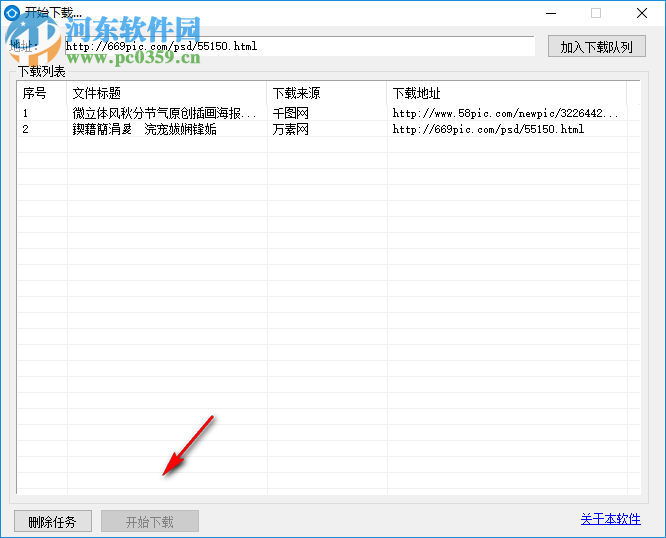
Task: Click the 下载地址 column header
Action: 507,93
